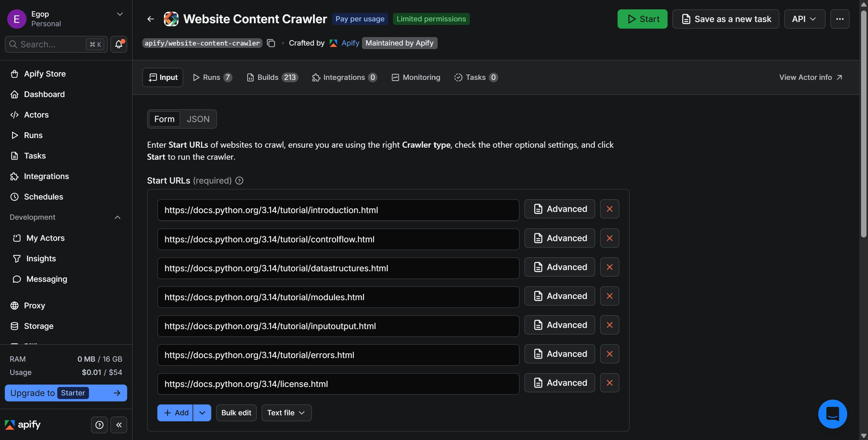Switch to the Builds tab
Viewport: 868px width, 440px height.
[x=272, y=77]
